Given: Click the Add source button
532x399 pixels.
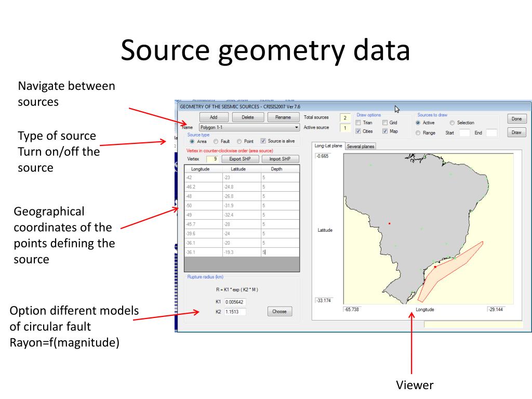Looking at the screenshot, I should (214, 117).
